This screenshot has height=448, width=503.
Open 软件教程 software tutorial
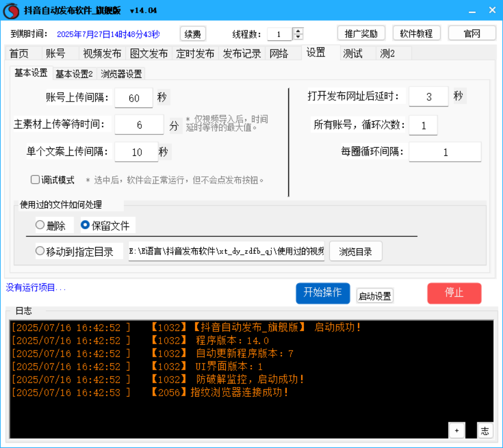(x=416, y=34)
